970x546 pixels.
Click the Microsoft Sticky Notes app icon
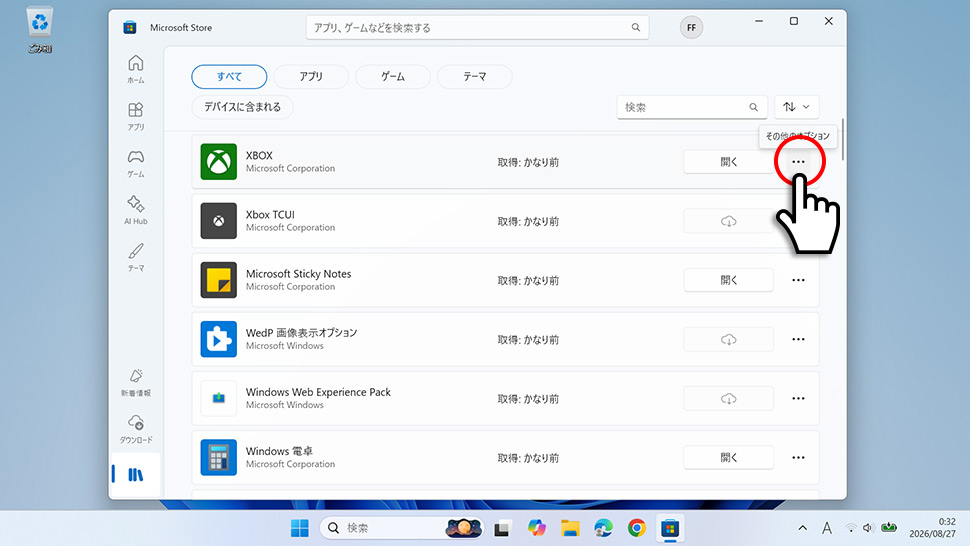(218, 280)
